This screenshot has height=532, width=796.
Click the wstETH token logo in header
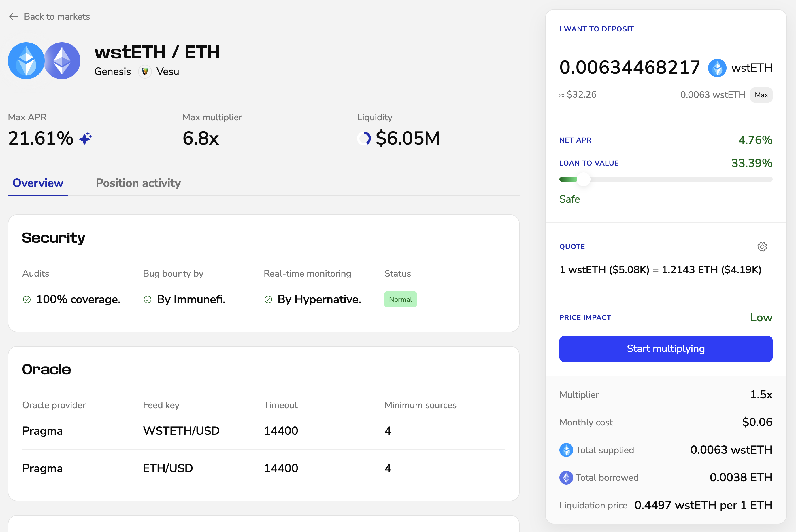[x=26, y=61]
